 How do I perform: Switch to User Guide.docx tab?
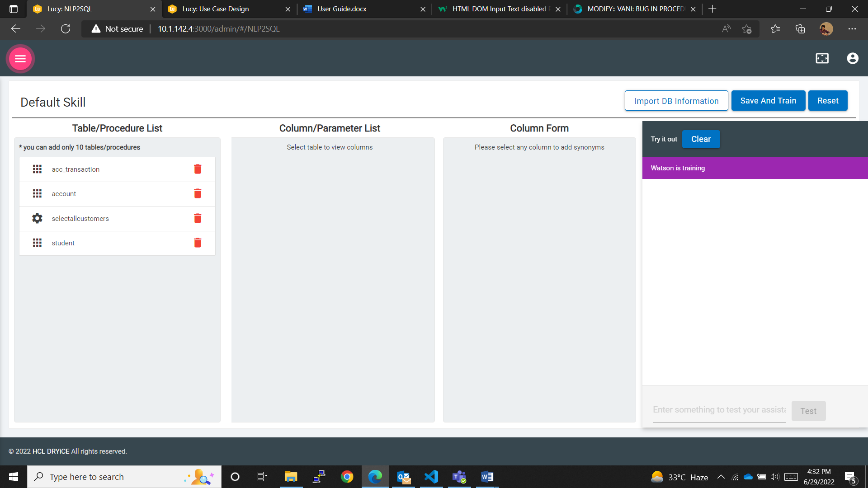click(x=342, y=9)
